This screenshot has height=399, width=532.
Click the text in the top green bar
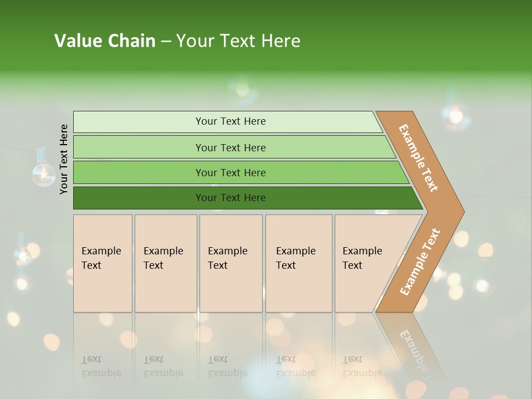[231, 121]
